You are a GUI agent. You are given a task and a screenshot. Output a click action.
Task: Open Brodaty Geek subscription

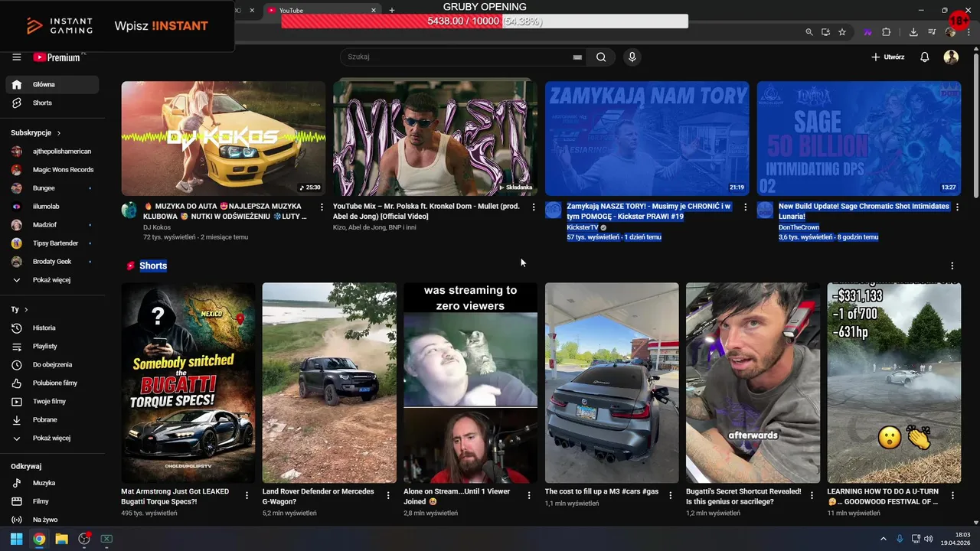(x=52, y=262)
